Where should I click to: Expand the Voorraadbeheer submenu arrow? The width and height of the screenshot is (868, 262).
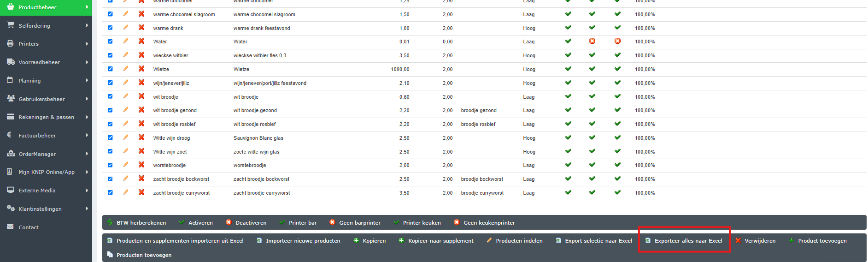click(x=87, y=62)
